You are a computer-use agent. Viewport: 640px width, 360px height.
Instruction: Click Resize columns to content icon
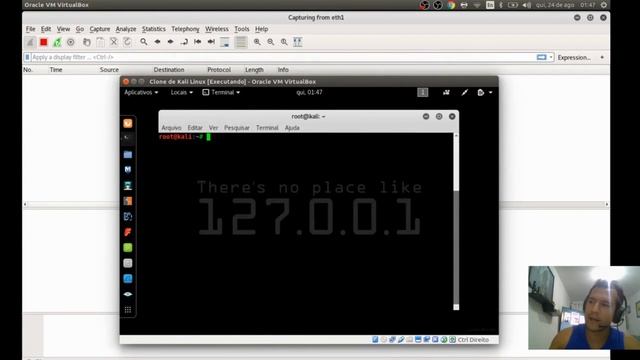pyautogui.click(x=298, y=42)
